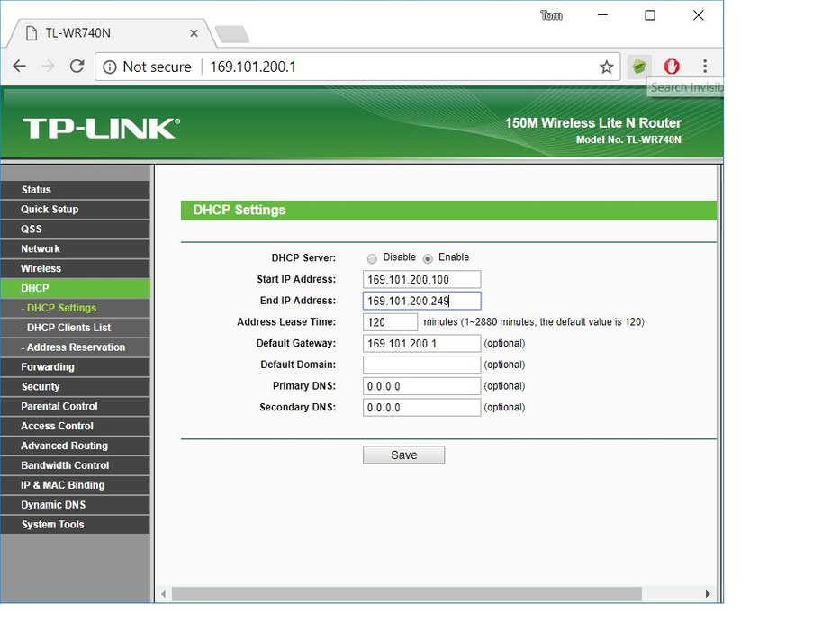Open Chrome's three-dot menu
Image resolution: width=840 pixels, height=630 pixels.
(x=705, y=66)
